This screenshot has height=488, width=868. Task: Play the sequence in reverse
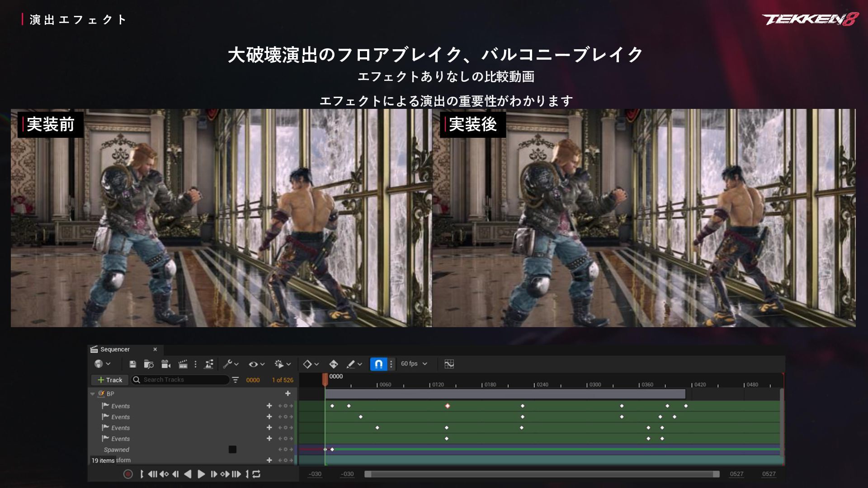click(x=188, y=474)
